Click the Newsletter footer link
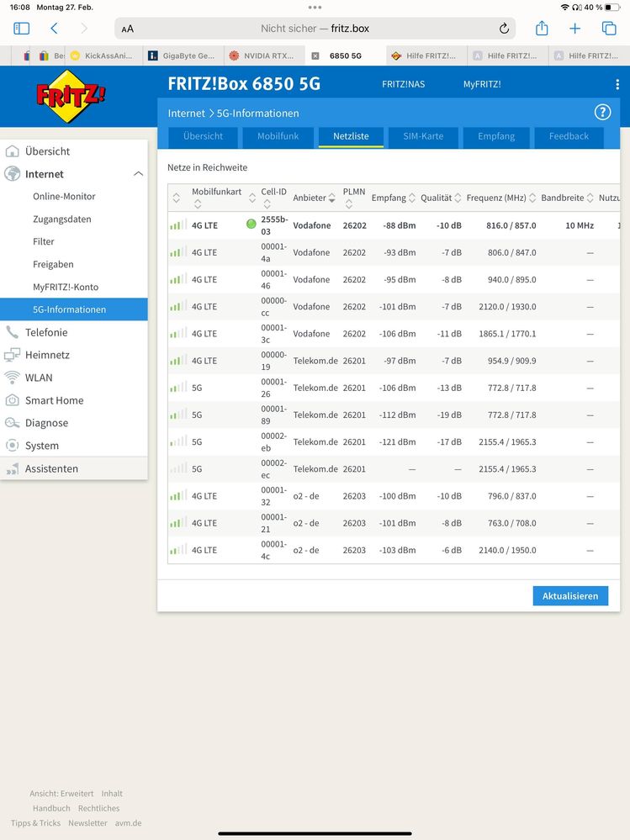The image size is (630, 840). 87,823
